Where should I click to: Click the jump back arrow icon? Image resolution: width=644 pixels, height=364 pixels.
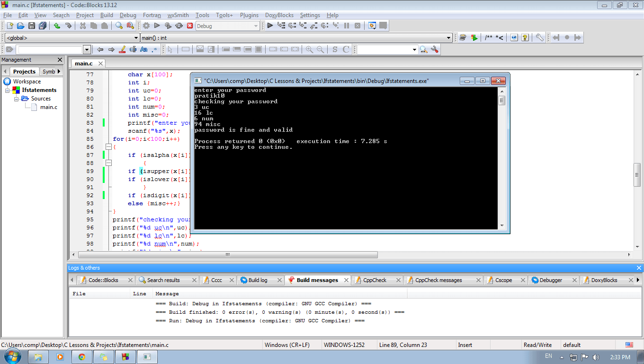tap(100, 49)
